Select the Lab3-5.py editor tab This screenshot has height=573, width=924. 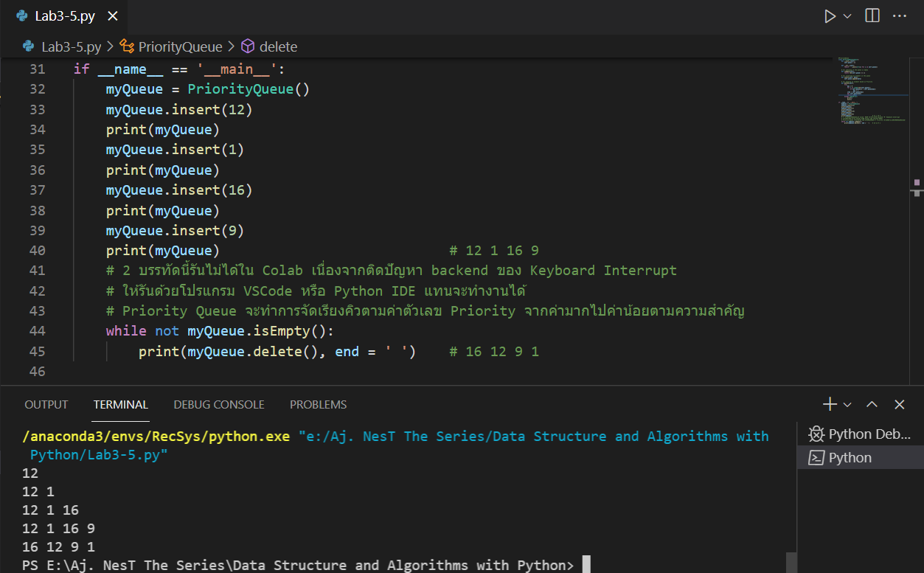(64, 16)
